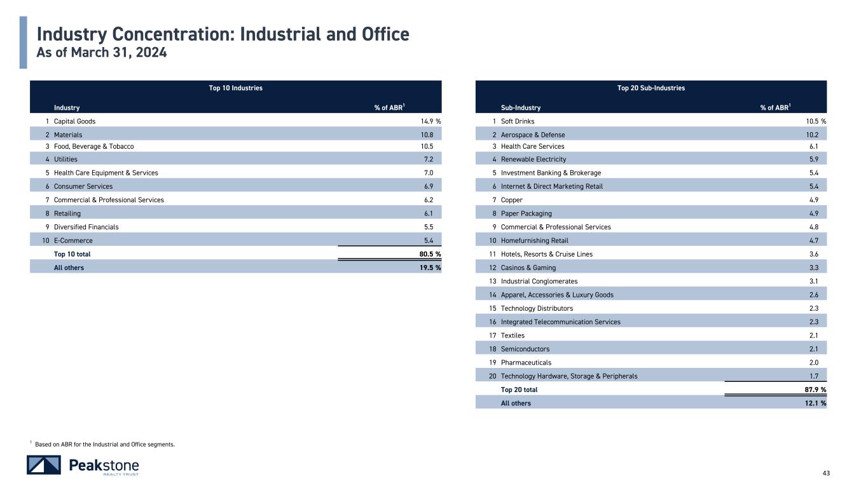This screenshot has width=868, height=488.
Task: Click the page number 43
Action: click(827, 473)
